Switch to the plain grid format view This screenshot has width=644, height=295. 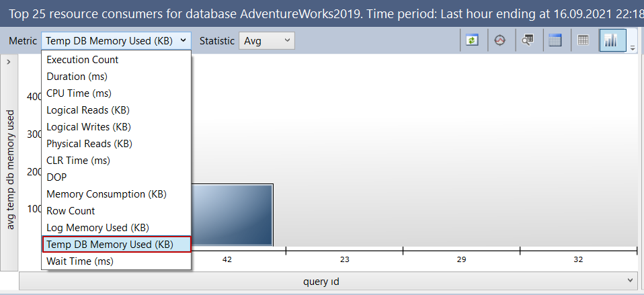[583, 40]
